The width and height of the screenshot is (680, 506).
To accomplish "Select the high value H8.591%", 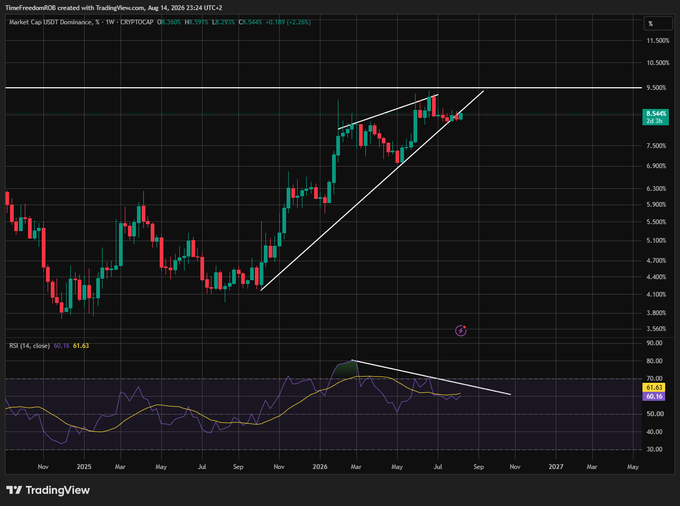I will pyautogui.click(x=196, y=22).
